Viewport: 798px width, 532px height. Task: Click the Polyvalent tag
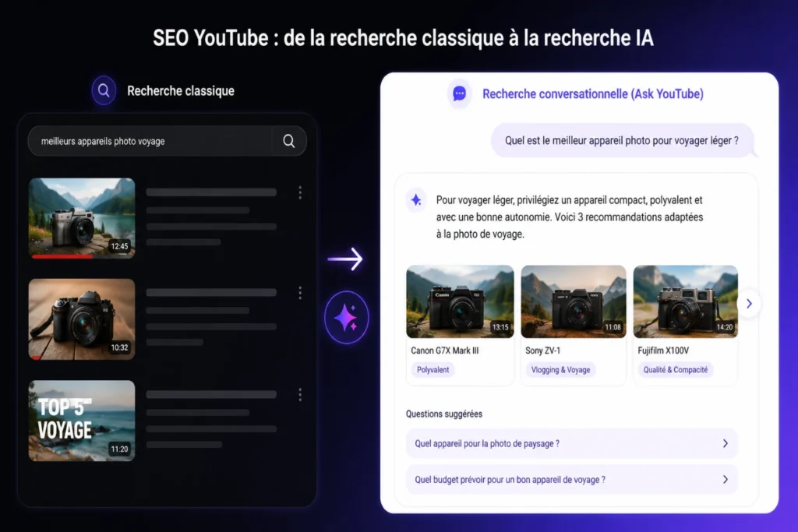point(433,370)
